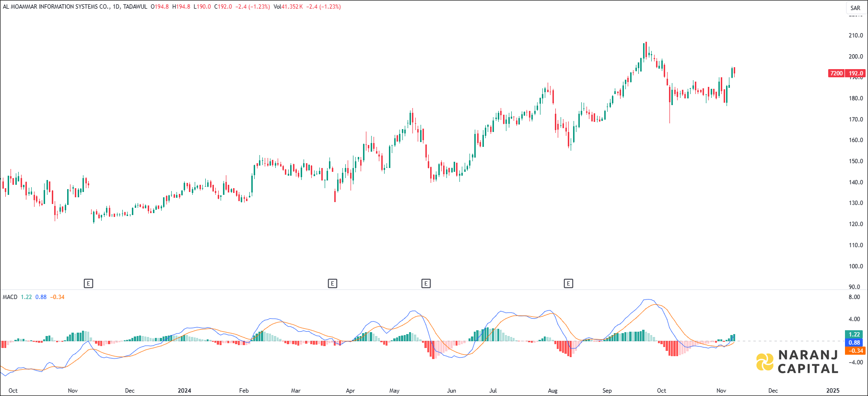868x396 pixels.
Task: Click the 100.0 price axis label
Action: [x=856, y=266]
